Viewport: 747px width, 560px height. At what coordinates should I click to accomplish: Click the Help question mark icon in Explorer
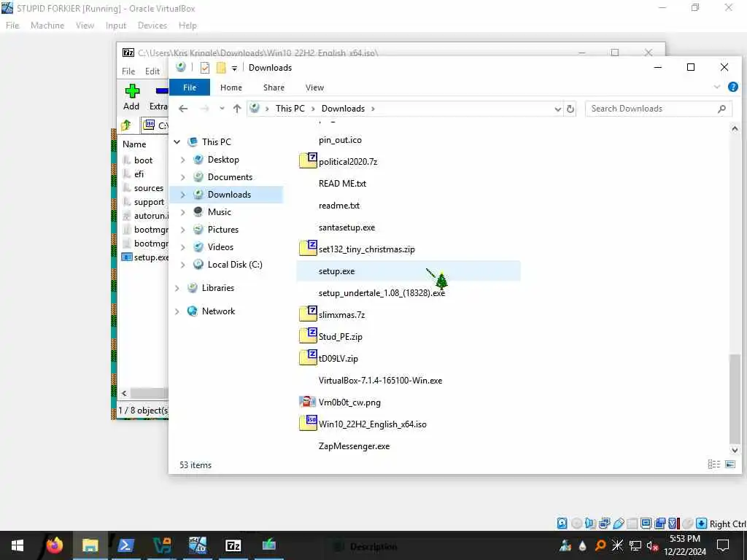click(x=732, y=87)
